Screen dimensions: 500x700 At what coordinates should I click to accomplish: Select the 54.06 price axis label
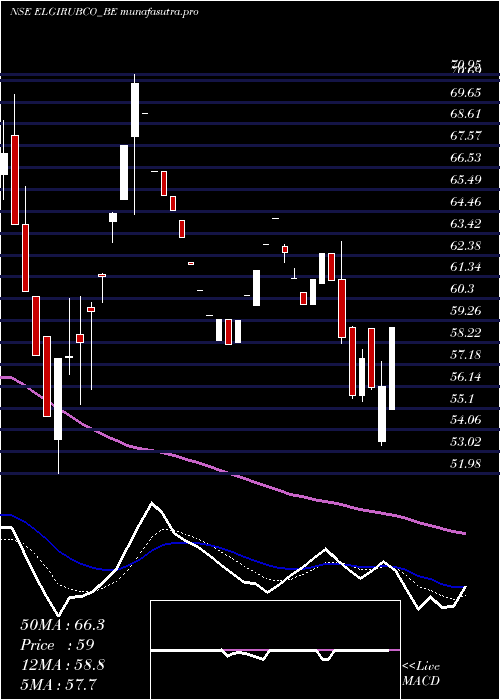[x=468, y=420]
